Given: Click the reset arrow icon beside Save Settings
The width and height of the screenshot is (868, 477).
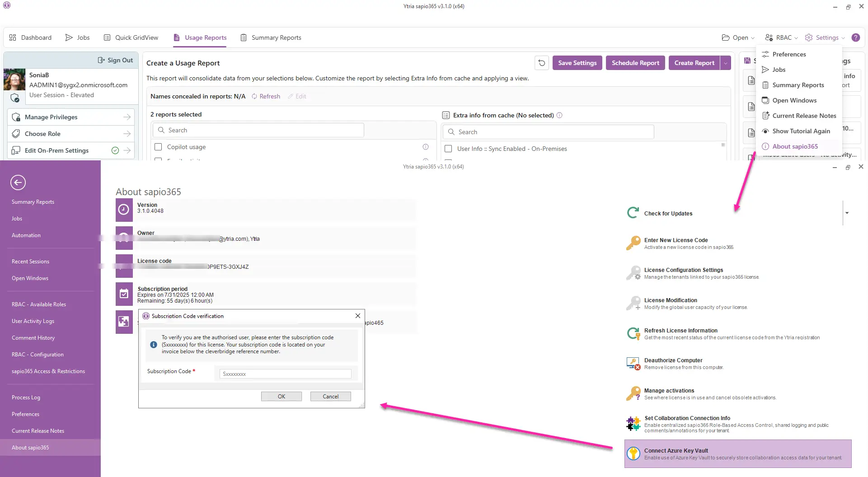Looking at the screenshot, I should [x=542, y=63].
